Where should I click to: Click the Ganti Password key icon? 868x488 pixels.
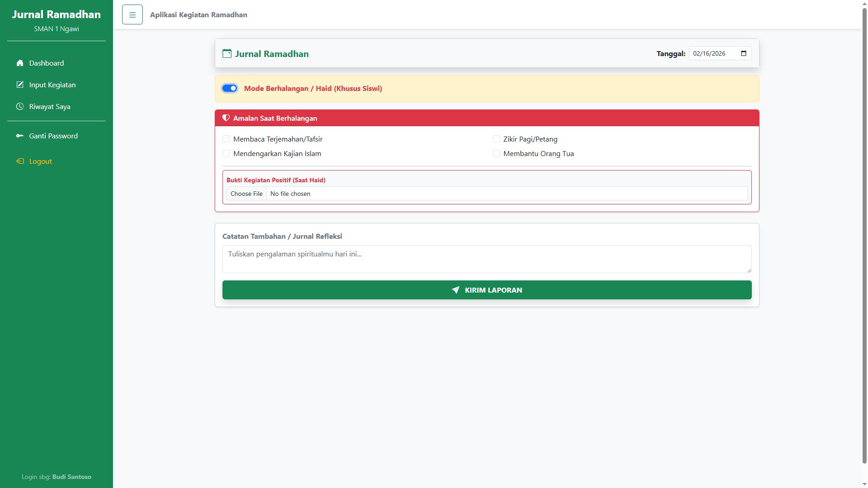pos(20,136)
